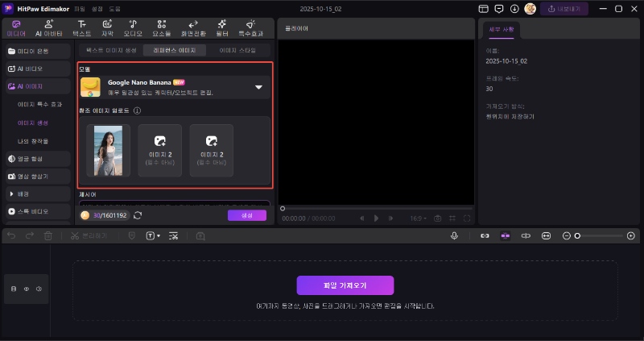Open the 설정 (Settings) menu
644x341 pixels.
click(97, 9)
